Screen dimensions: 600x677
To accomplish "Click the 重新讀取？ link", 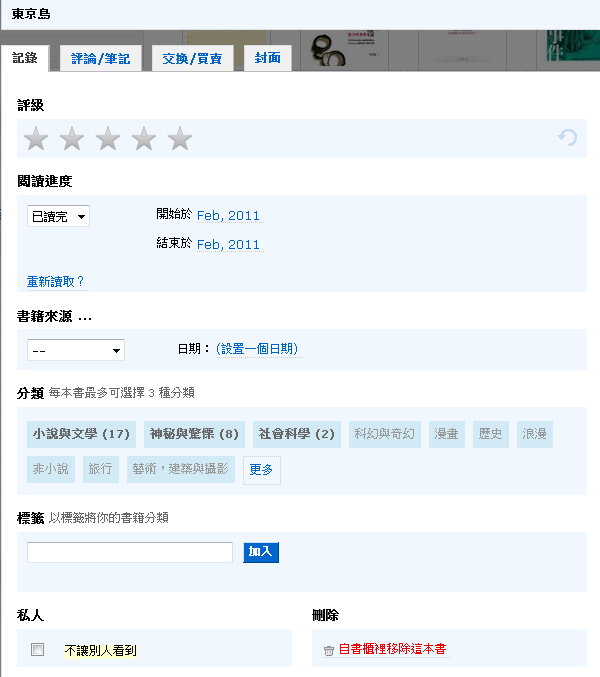I will [x=56, y=282].
